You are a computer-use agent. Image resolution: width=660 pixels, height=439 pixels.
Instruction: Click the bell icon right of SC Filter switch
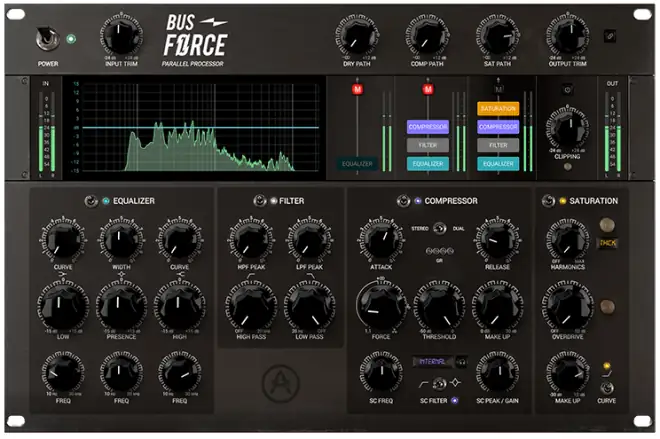[455, 383]
